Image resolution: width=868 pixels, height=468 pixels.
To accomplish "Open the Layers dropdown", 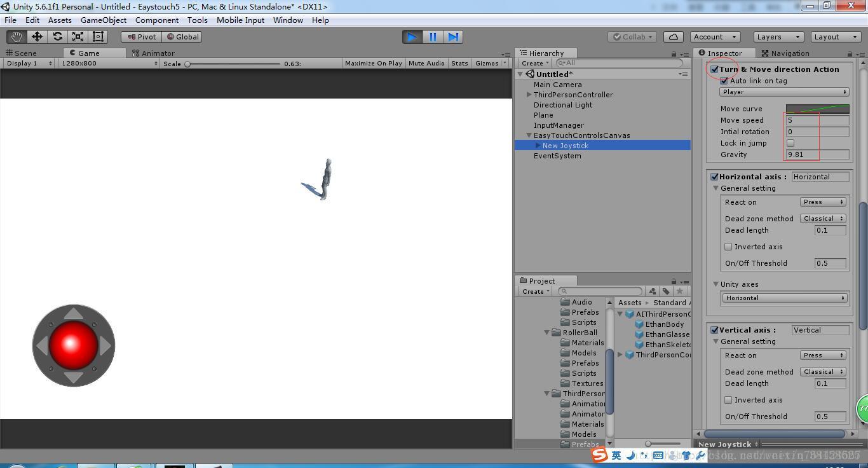I will [x=778, y=37].
